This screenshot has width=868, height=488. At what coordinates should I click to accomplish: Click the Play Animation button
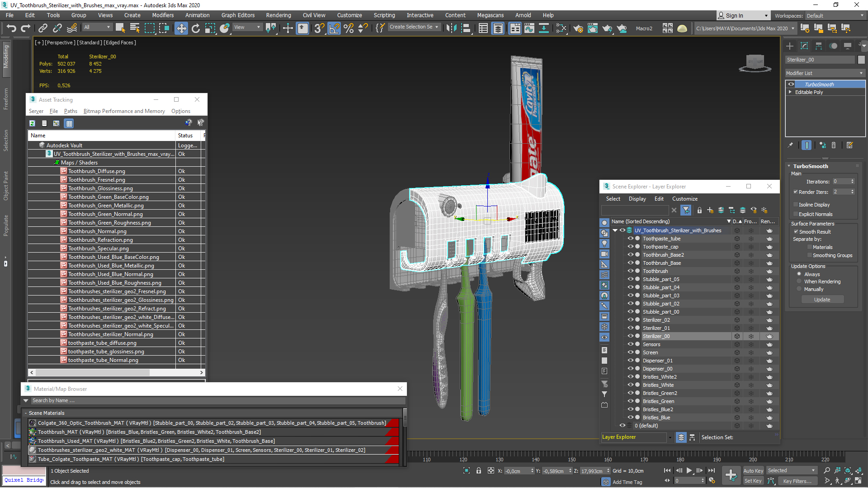point(689,471)
